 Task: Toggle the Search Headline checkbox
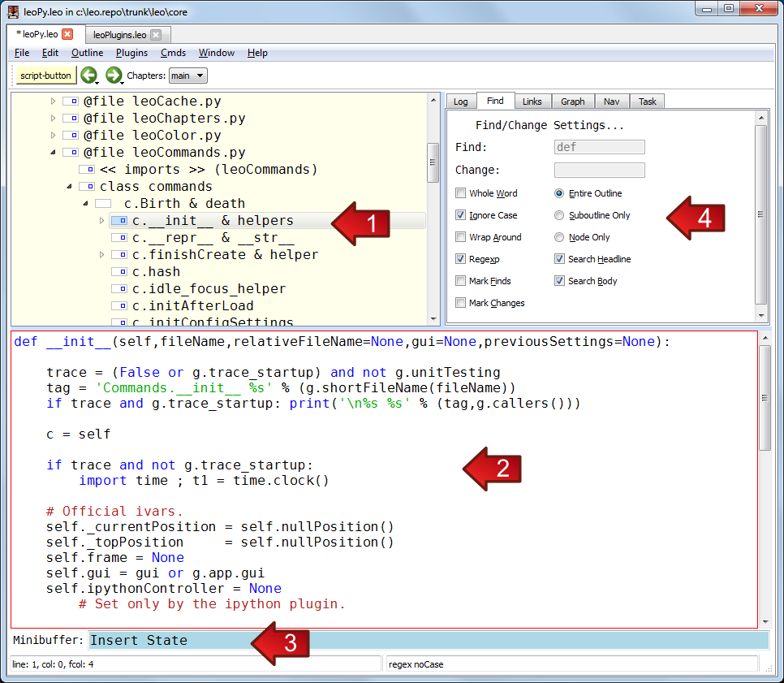tap(559, 259)
